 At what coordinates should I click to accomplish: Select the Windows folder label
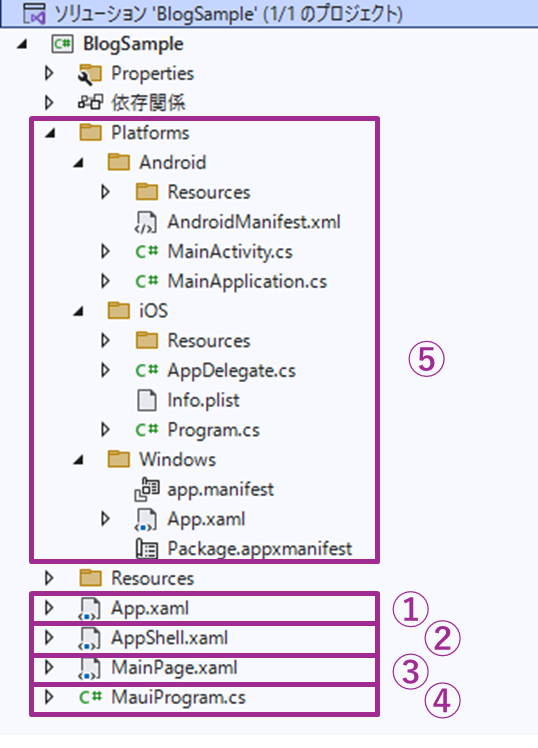(177, 459)
